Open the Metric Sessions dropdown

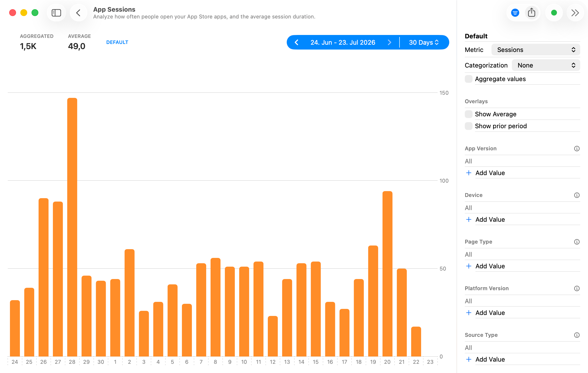pyautogui.click(x=536, y=50)
